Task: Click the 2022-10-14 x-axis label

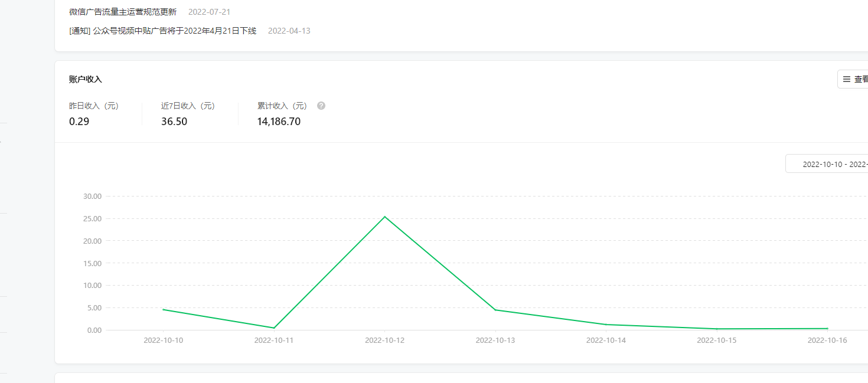Action: [x=606, y=341]
